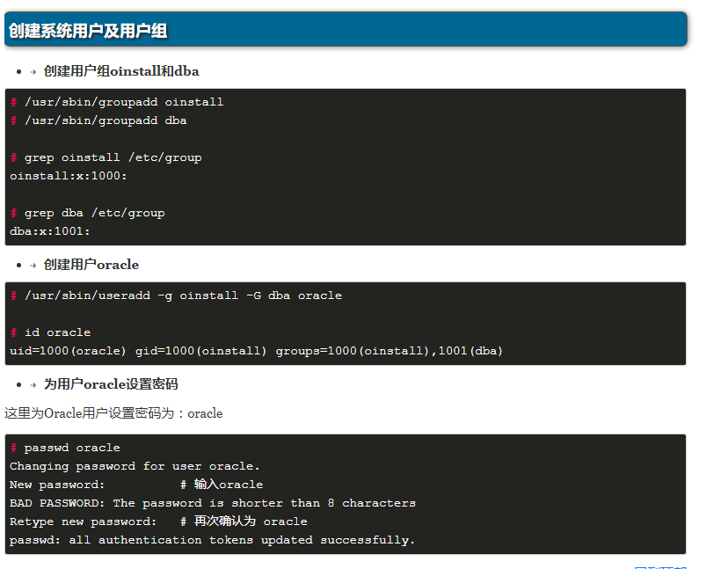The image size is (728, 569).
Task: Click the sentence 这里为Oracle用户设置密码为：oracle
Action: [113, 413]
